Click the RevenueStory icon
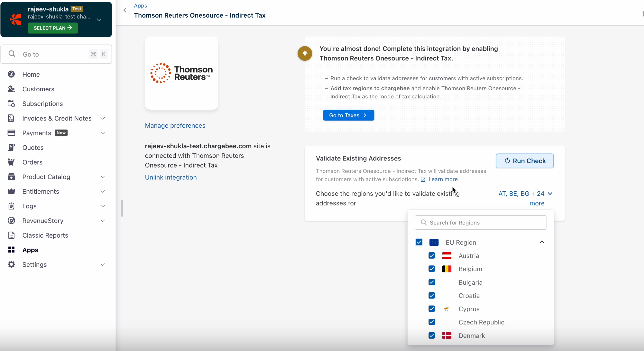The image size is (644, 351). pyautogui.click(x=11, y=220)
